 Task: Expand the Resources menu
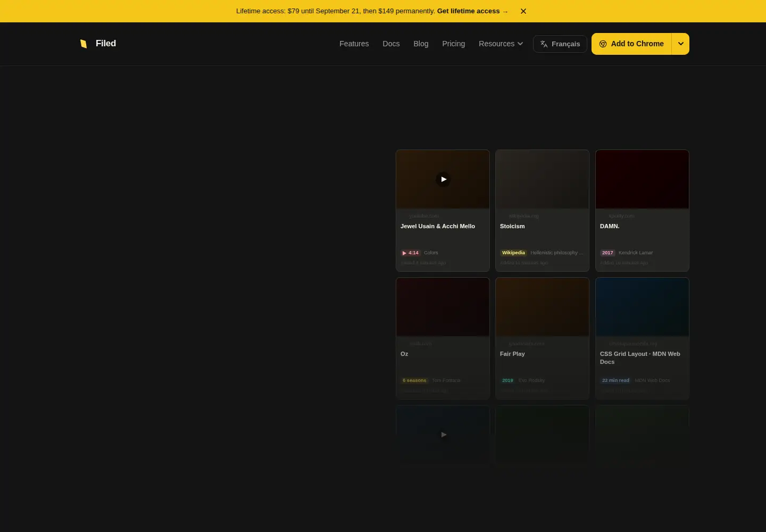pyautogui.click(x=501, y=44)
